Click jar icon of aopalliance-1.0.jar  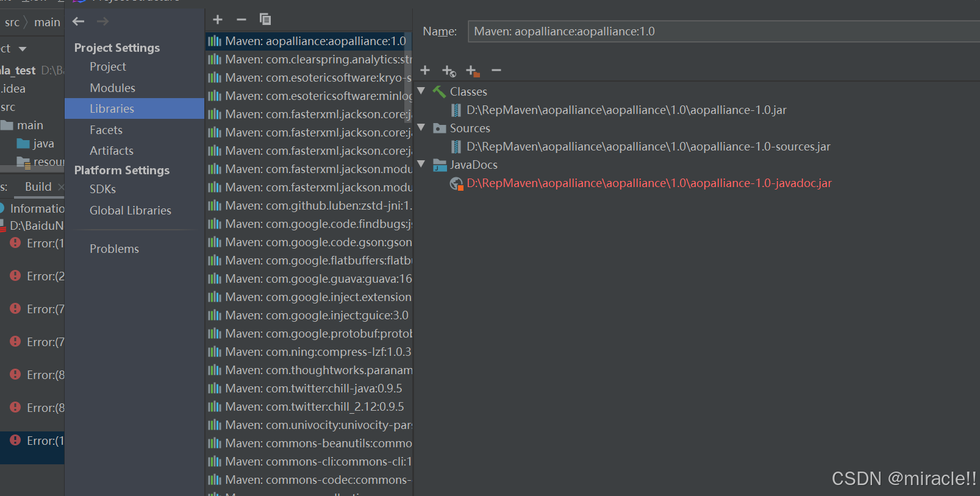456,110
